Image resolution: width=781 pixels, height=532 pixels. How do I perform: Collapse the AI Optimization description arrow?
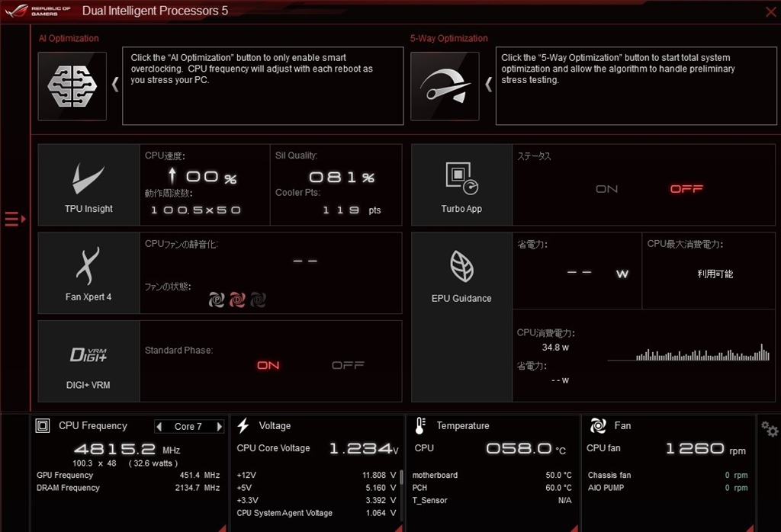115,85
